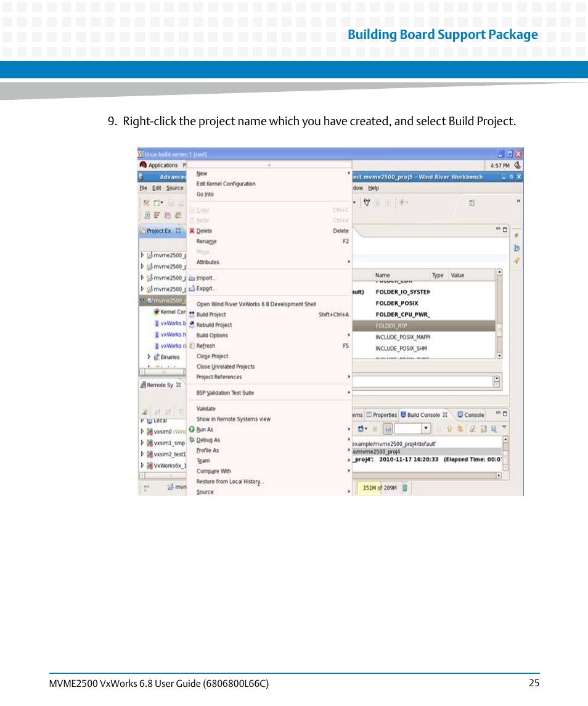
Task: Open the Edit menu in menu bar
Action: coord(156,188)
